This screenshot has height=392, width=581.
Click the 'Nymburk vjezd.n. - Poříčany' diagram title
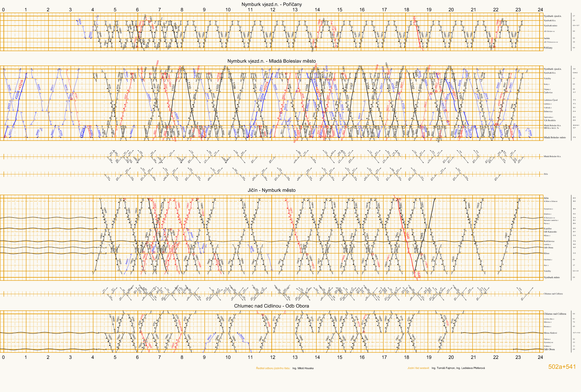pyautogui.click(x=271, y=4)
